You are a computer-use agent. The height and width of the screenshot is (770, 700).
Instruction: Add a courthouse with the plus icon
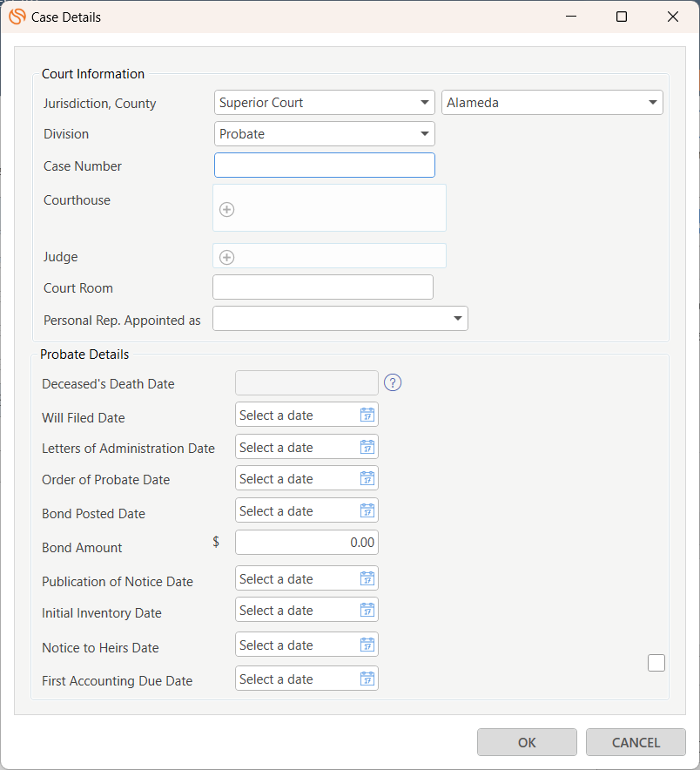226,210
